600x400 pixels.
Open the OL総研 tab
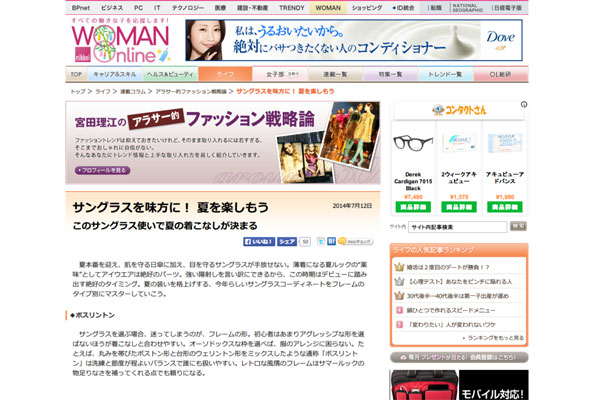[501, 74]
